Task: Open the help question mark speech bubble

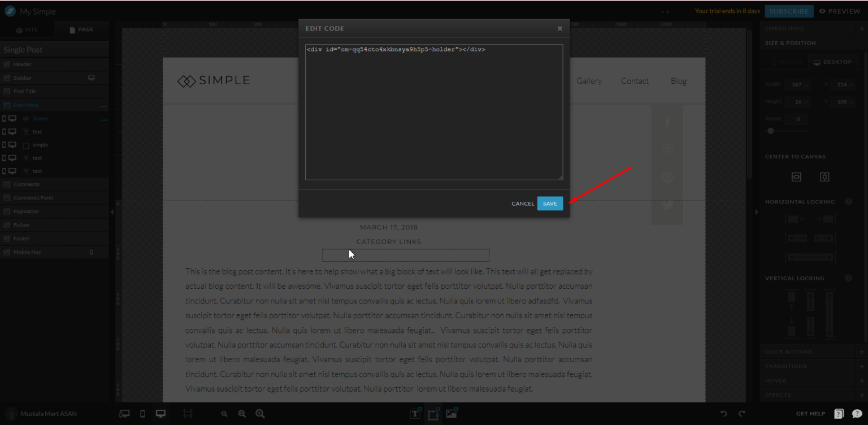Action: click(x=857, y=414)
